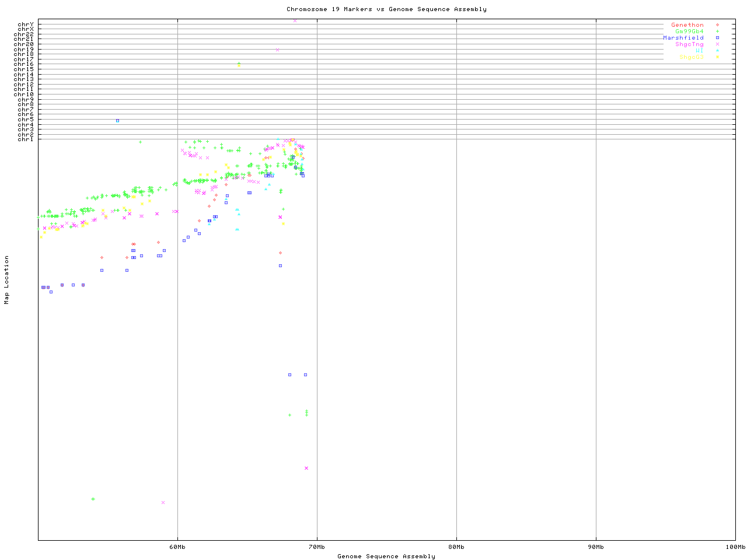Click the 100Mb x-axis tick label
Viewport: 747px width, 560px height.
(x=735, y=547)
